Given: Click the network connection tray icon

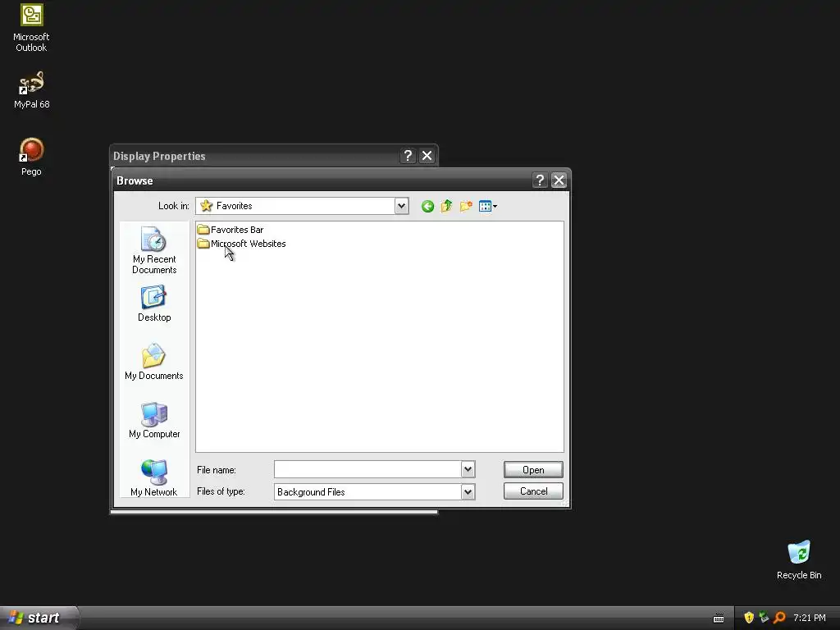Looking at the screenshot, I should coord(764,618).
